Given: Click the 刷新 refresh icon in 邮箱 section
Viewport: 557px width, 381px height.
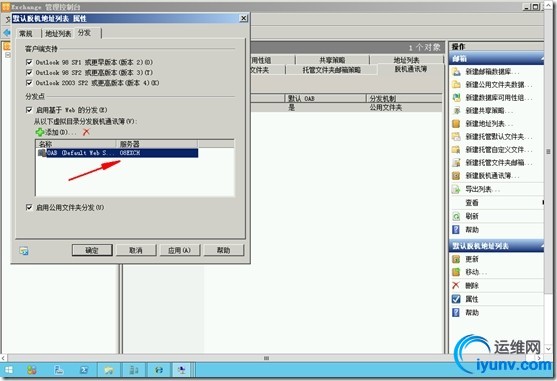Looking at the screenshot, I should click(456, 216).
